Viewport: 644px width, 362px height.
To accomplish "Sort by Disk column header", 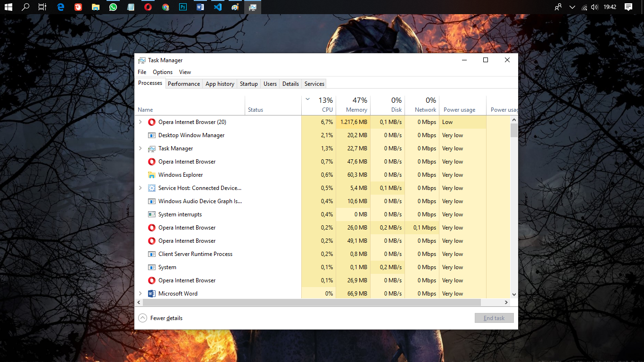I will pyautogui.click(x=388, y=105).
